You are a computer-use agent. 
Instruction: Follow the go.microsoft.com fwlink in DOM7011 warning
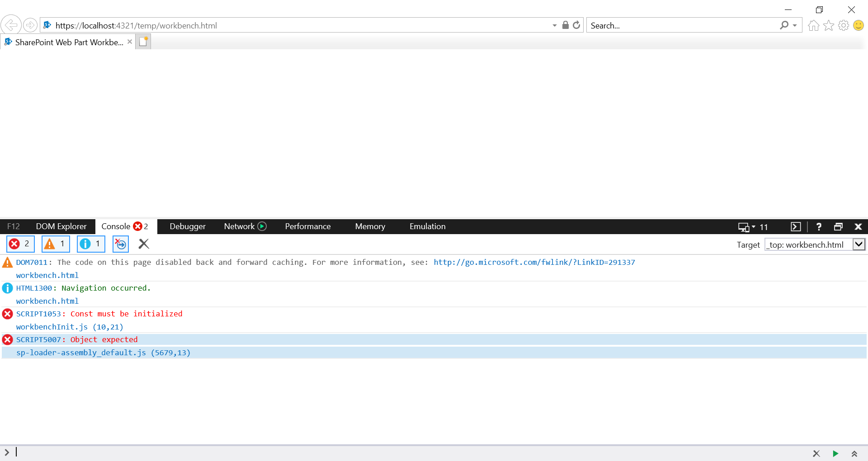pos(534,262)
